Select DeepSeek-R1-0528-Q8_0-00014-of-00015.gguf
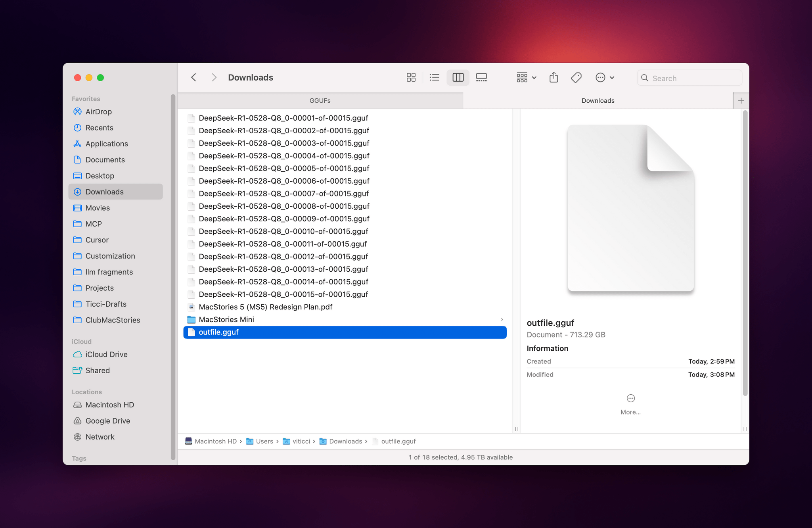812x528 pixels. (345, 282)
